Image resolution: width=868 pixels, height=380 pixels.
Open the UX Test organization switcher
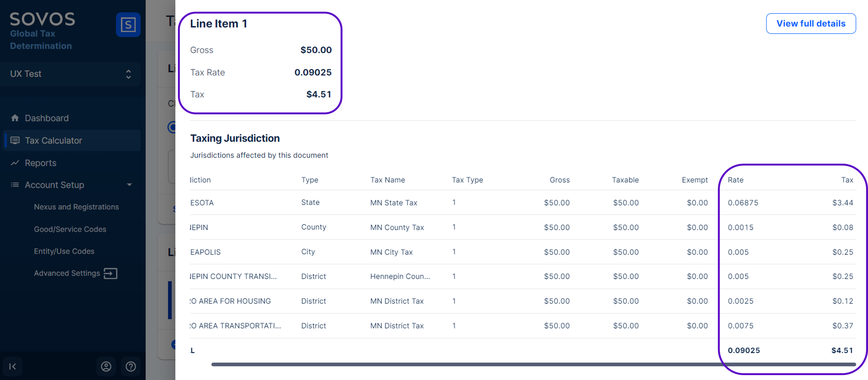(70, 74)
